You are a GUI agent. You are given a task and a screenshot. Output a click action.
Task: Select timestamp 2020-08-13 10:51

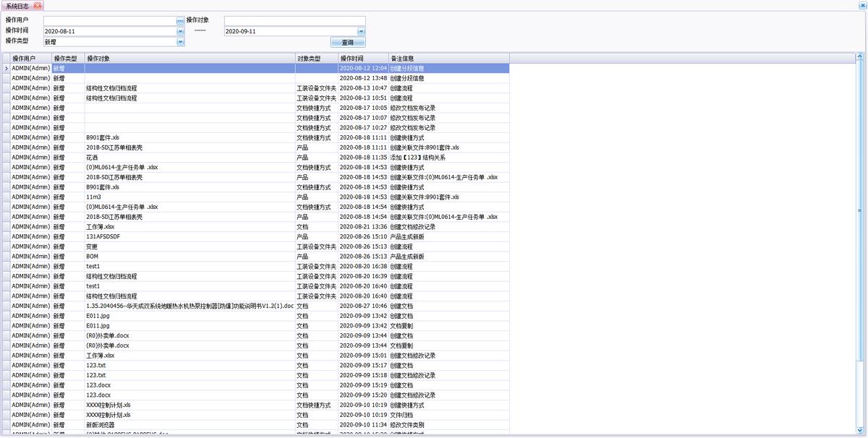click(363, 98)
